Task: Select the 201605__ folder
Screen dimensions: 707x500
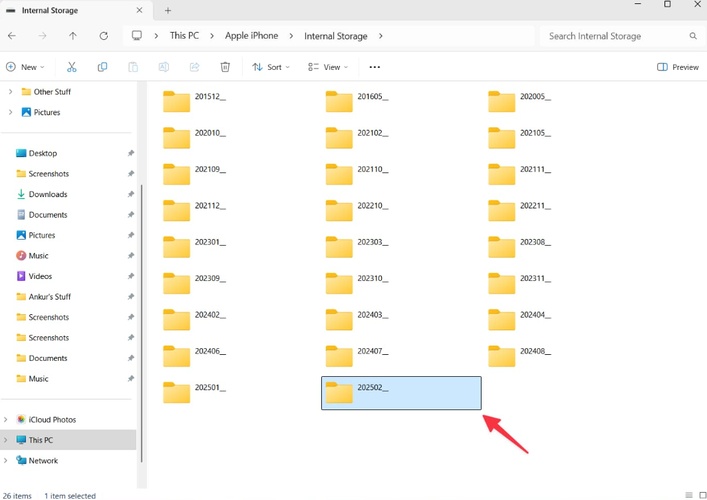Action: point(357,101)
